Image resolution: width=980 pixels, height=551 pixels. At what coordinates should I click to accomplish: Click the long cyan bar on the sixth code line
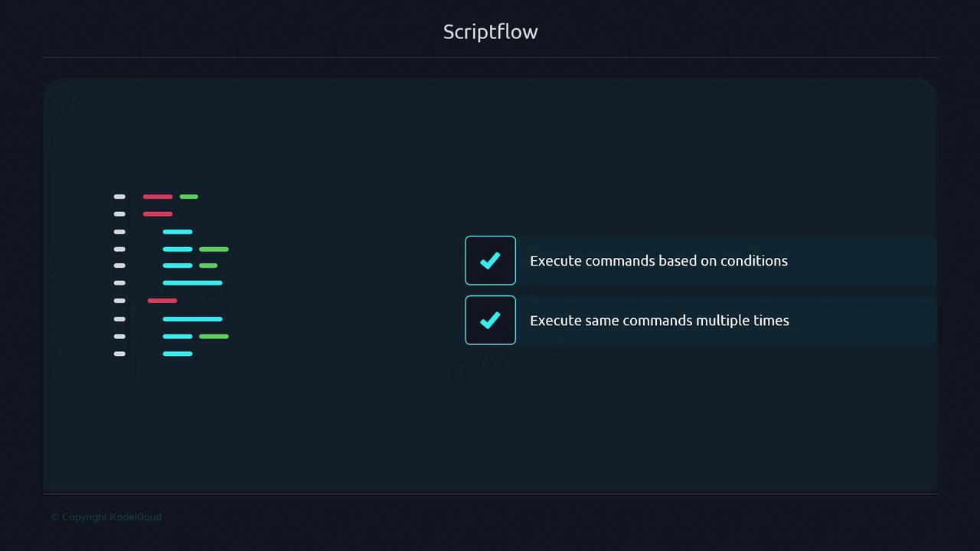coord(192,283)
